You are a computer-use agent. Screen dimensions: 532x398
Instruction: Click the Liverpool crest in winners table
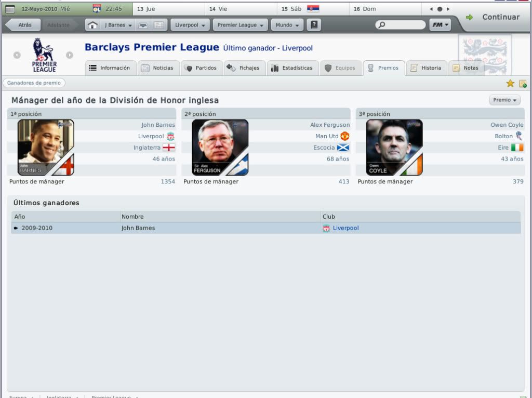point(326,228)
